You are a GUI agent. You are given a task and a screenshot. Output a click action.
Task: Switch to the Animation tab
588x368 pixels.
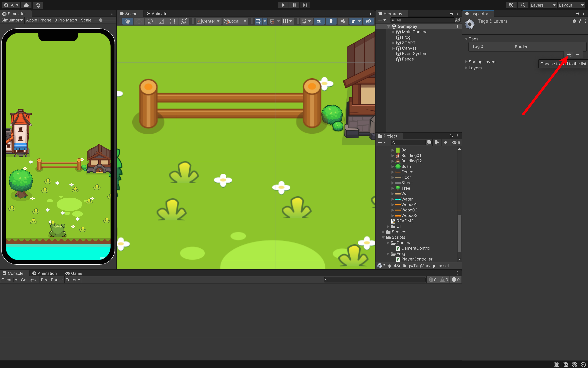pyautogui.click(x=44, y=273)
